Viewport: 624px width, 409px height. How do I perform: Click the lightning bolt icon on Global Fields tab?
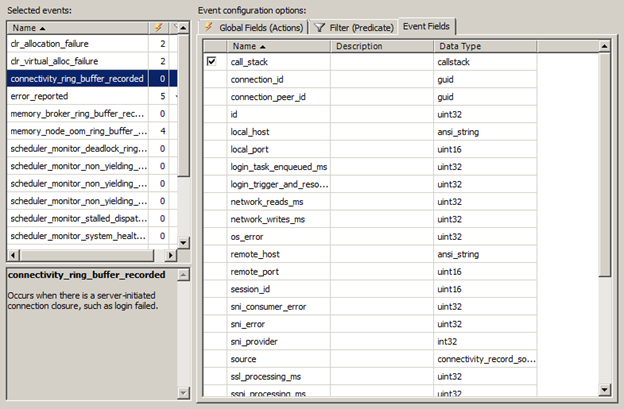[x=208, y=27]
